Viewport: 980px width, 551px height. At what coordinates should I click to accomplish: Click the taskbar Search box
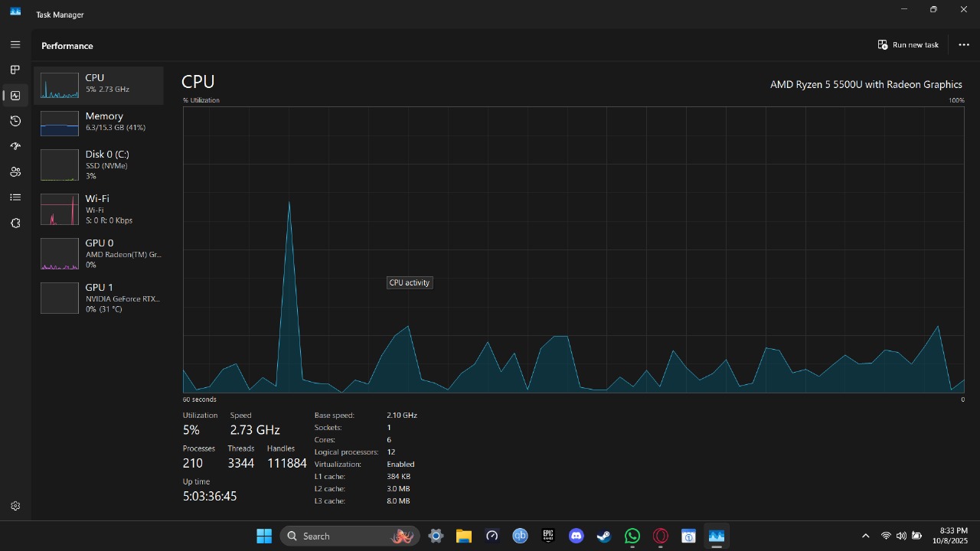click(350, 536)
